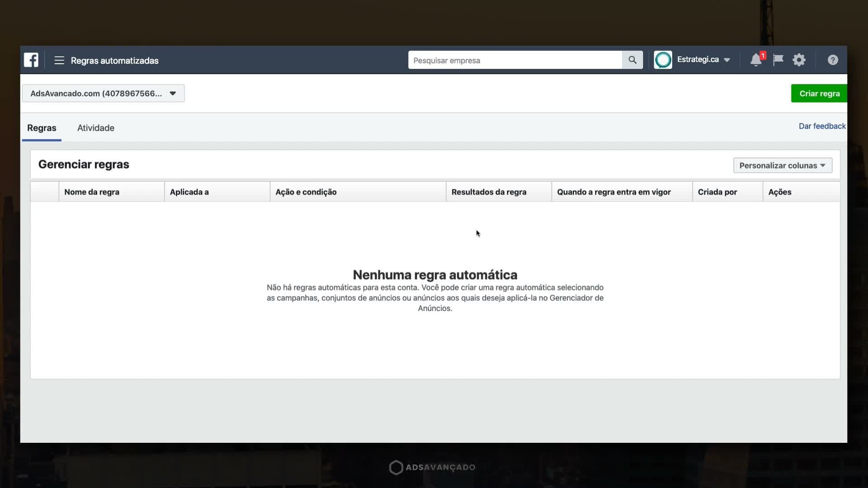Open the hamburger navigation menu
Image resolution: width=868 pixels, height=488 pixels.
point(59,60)
